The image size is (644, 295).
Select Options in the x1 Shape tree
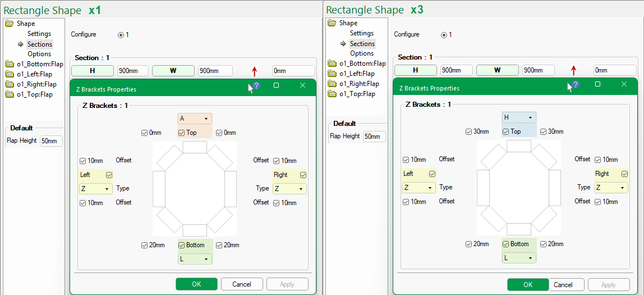[x=39, y=54]
